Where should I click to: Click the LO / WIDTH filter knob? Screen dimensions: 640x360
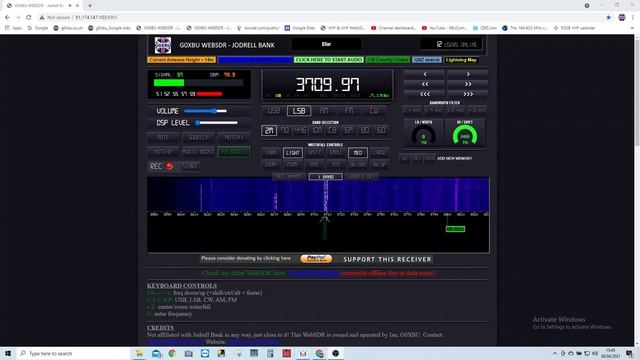[423, 136]
